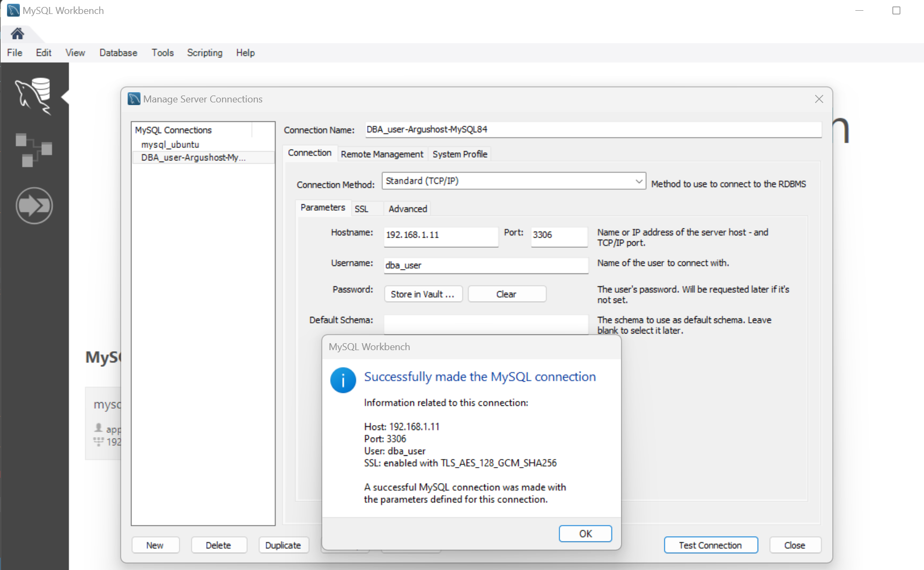Duplicate the selected connection
The width and height of the screenshot is (924, 570).
coord(283,545)
